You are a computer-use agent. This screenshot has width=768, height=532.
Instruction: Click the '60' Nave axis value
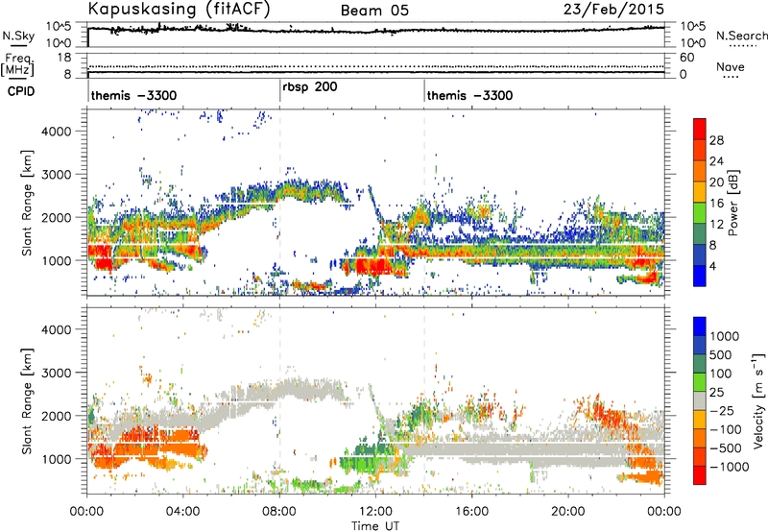pos(686,58)
